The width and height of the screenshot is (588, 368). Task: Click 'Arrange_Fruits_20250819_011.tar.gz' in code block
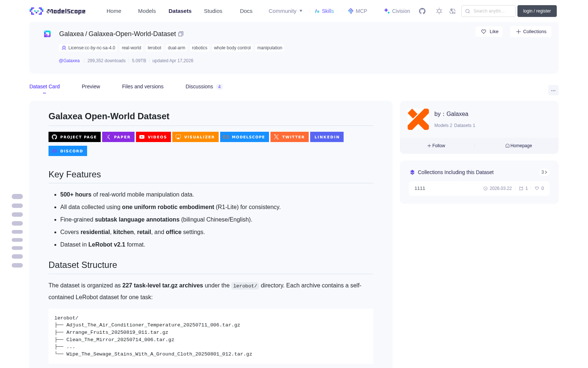point(117,332)
